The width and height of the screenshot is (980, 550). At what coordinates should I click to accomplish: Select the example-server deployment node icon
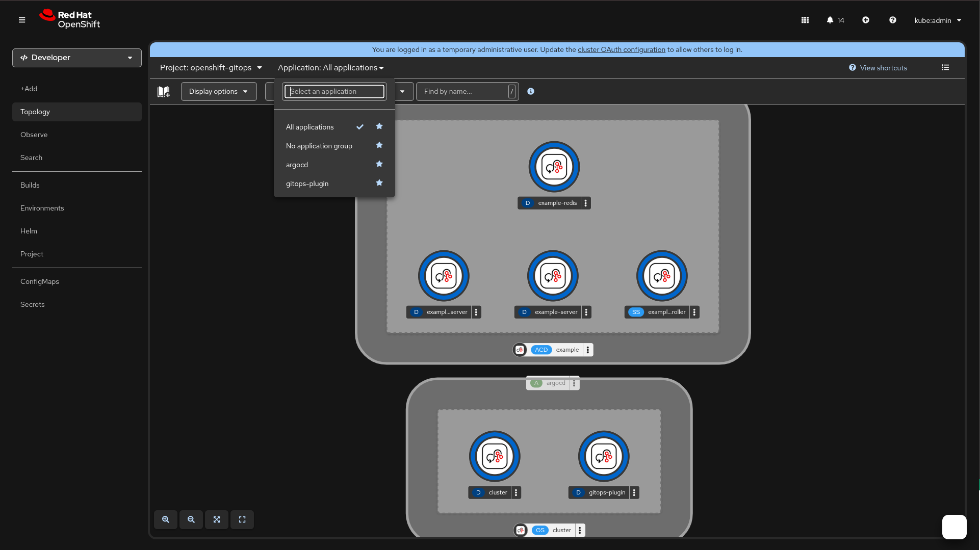[553, 276]
